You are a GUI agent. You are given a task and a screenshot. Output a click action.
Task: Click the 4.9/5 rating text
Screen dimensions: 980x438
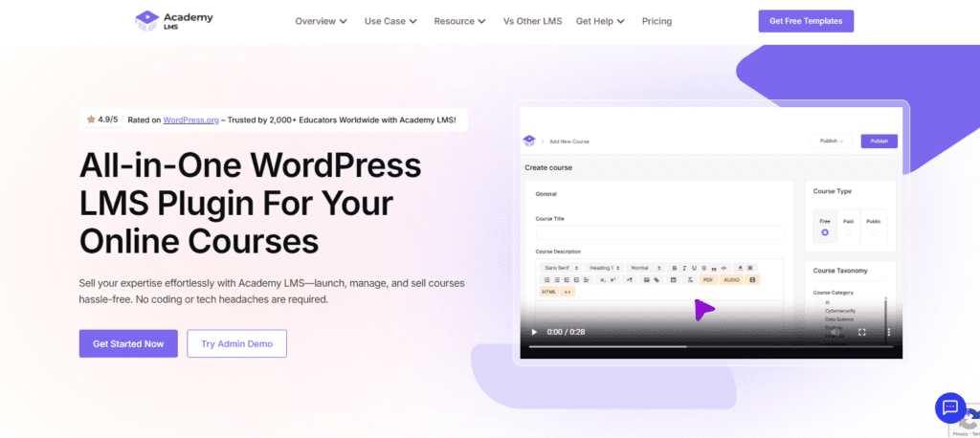[x=108, y=120]
